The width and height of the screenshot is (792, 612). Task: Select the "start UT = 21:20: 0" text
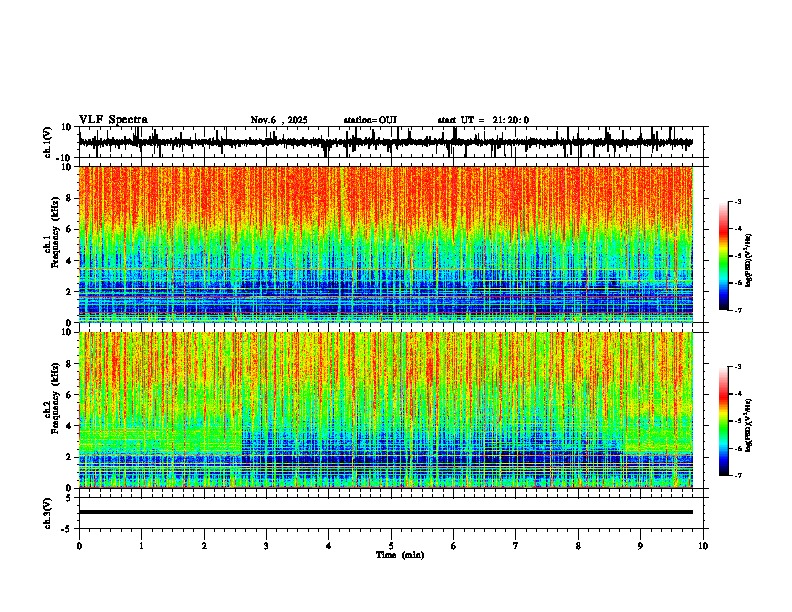point(483,120)
